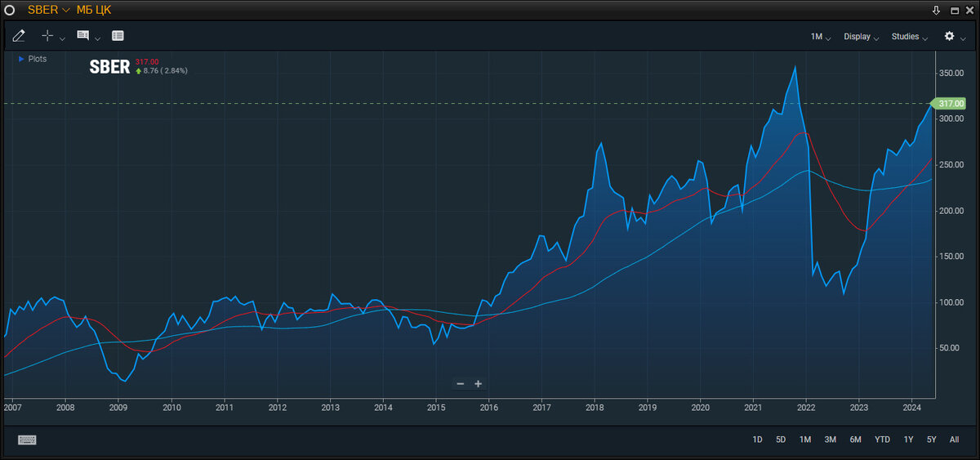Select the 1D range button

pos(757,440)
